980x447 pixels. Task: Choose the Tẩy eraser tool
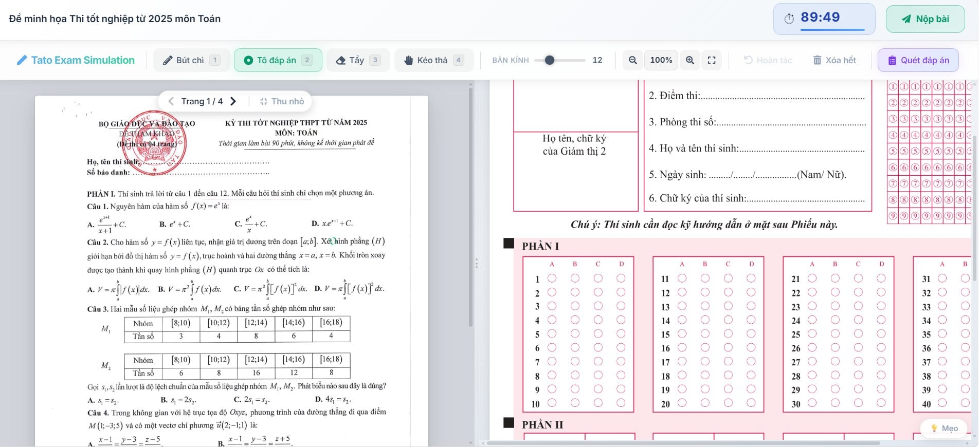(358, 60)
